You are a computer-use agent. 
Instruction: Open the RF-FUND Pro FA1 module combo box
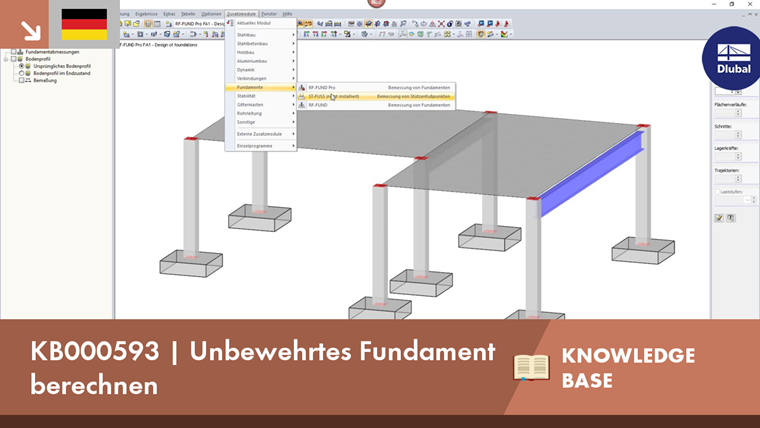(x=199, y=23)
